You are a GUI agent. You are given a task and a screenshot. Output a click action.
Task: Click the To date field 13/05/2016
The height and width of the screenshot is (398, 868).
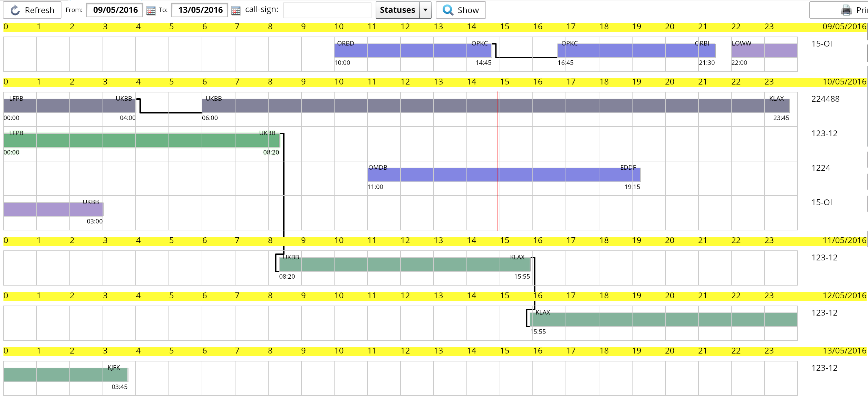tap(200, 10)
